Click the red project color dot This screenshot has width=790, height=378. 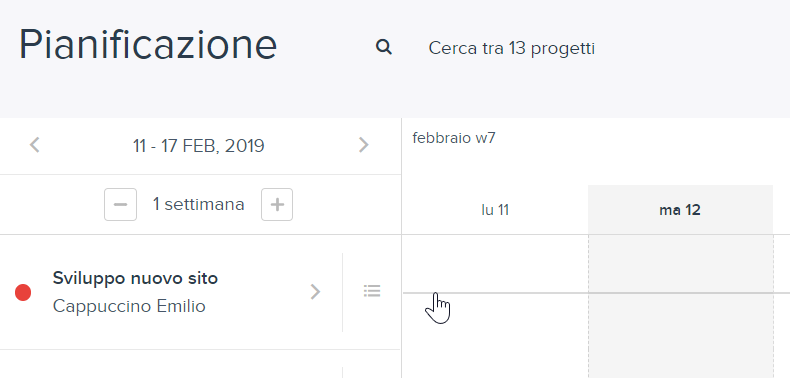(23, 292)
